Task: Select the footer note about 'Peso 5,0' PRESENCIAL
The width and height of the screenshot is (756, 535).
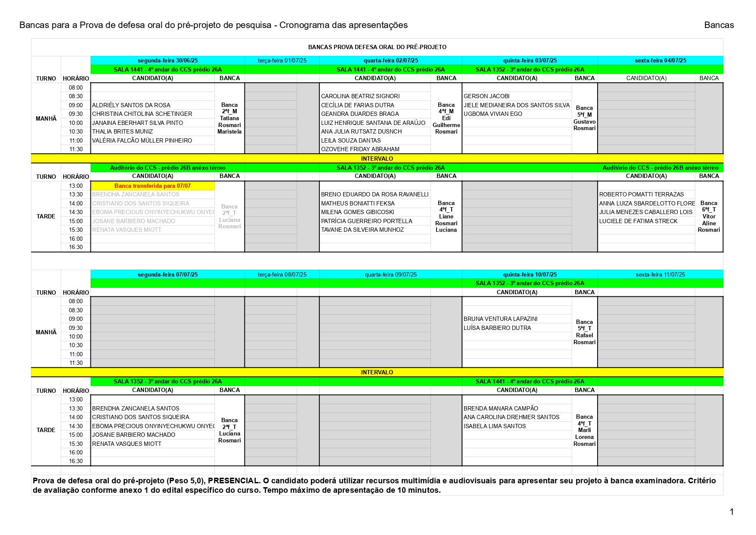Action: [375, 485]
